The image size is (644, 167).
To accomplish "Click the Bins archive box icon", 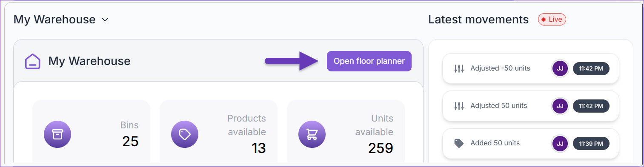I will click(x=57, y=134).
